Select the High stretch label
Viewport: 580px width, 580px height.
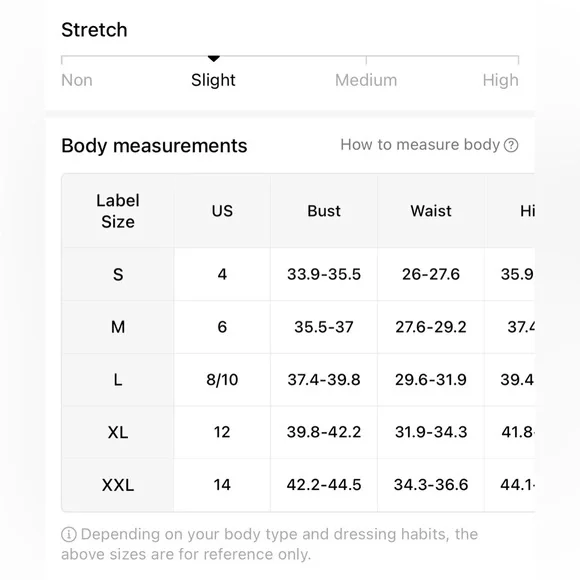[x=500, y=80]
